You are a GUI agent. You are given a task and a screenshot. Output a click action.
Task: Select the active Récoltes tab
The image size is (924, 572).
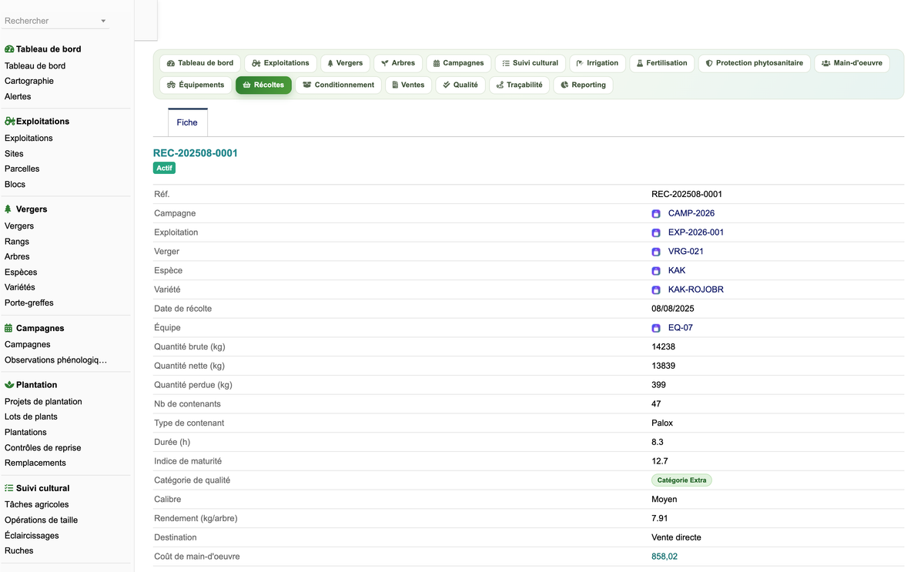(x=263, y=85)
